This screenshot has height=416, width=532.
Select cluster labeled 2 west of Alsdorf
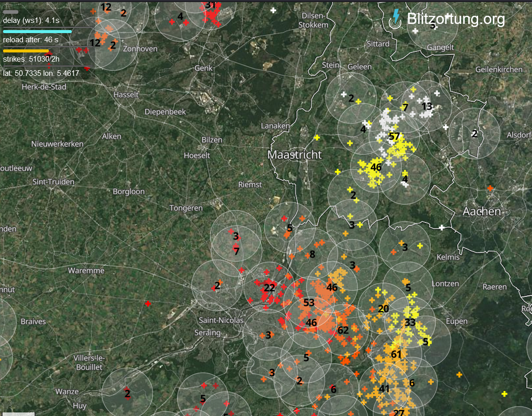[475, 134]
